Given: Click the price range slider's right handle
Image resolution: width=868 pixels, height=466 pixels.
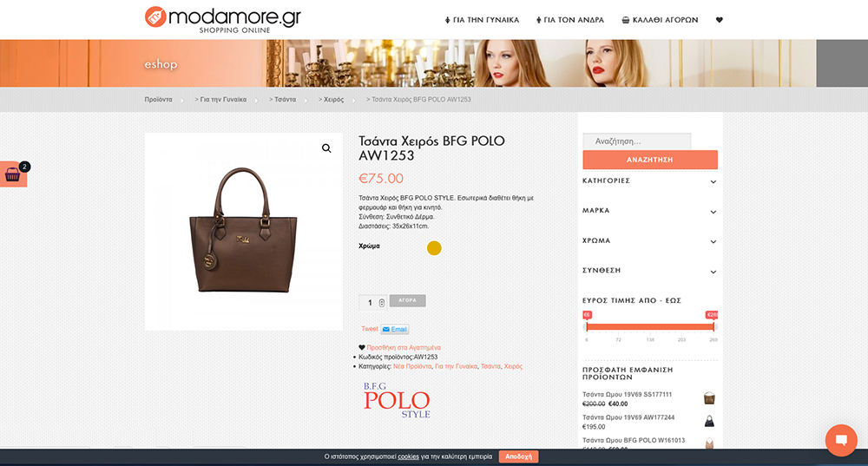Looking at the screenshot, I should 713,326.
